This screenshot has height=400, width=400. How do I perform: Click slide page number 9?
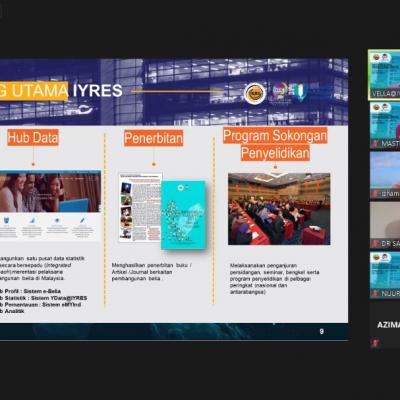pos(322,331)
